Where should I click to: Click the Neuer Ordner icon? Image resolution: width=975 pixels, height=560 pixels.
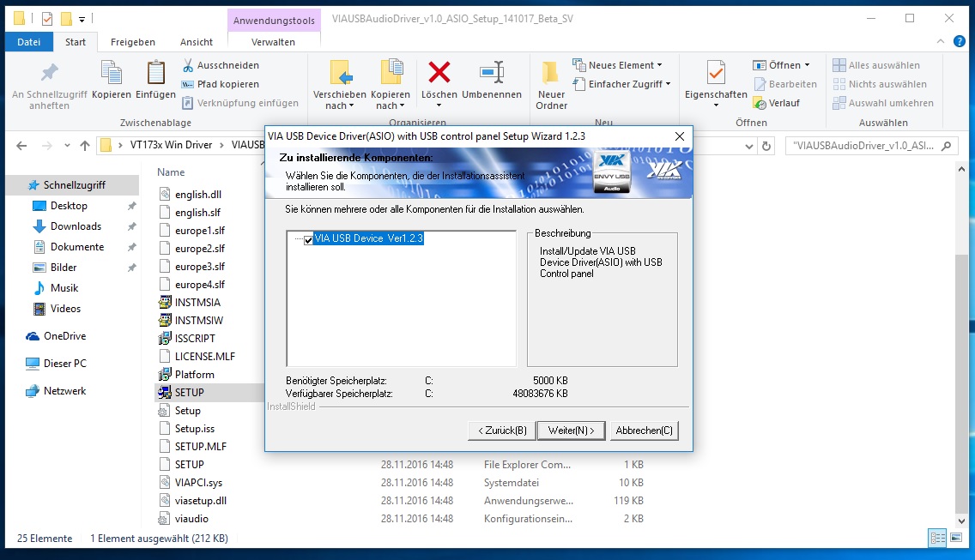[x=551, y=73]
